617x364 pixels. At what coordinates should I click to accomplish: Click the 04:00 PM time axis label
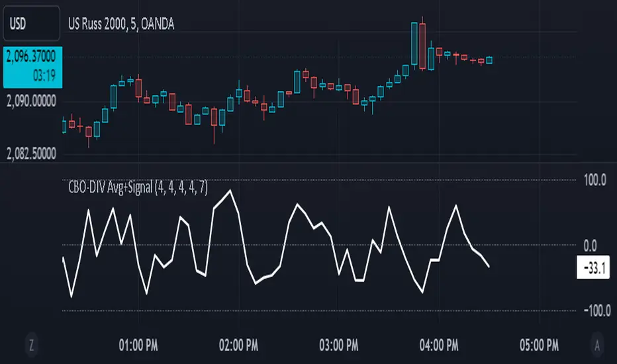tap(439, 345)
